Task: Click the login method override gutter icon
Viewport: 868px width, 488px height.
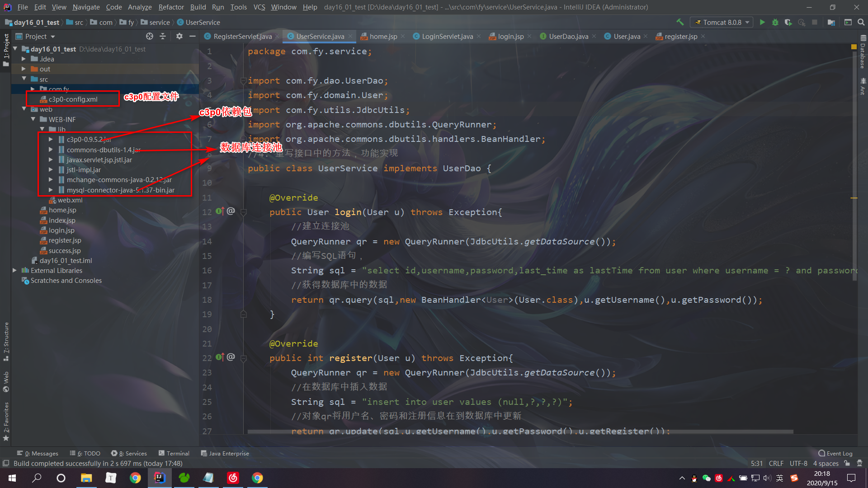Action: 220,211
